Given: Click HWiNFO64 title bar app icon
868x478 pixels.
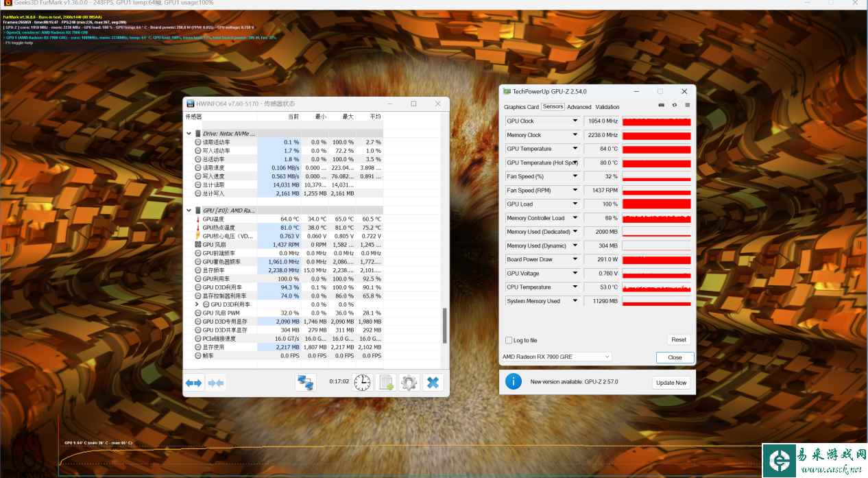Looking at the screenshot, I should pyautogui.click(x=190, y=104).
